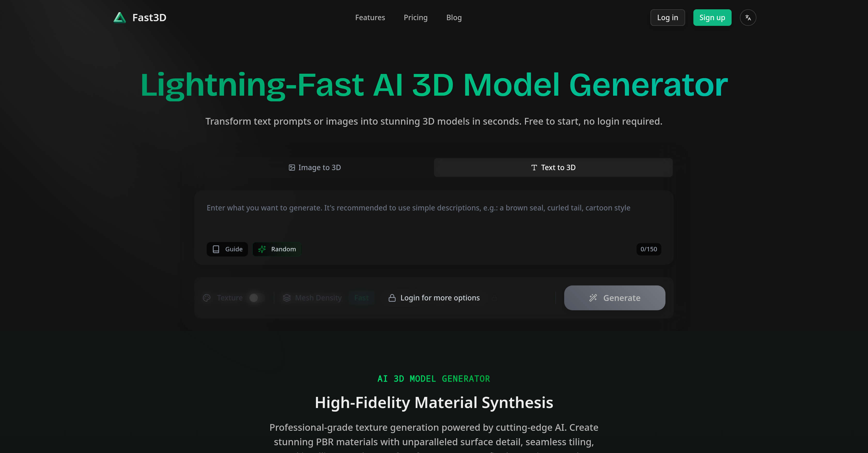
Task: Open the Pricing page from the nav
Action: (415, 18)
